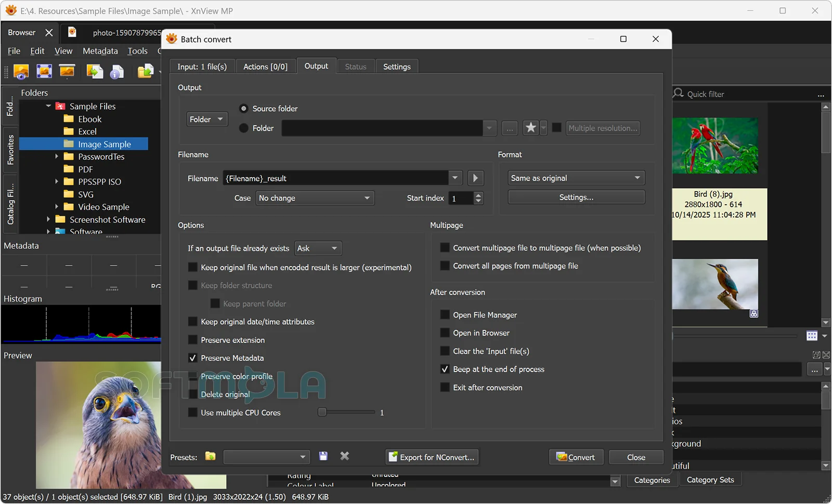Click the import-to-folder toolbar icon
This screenshot has width=832, height=504.
[145, 71]
